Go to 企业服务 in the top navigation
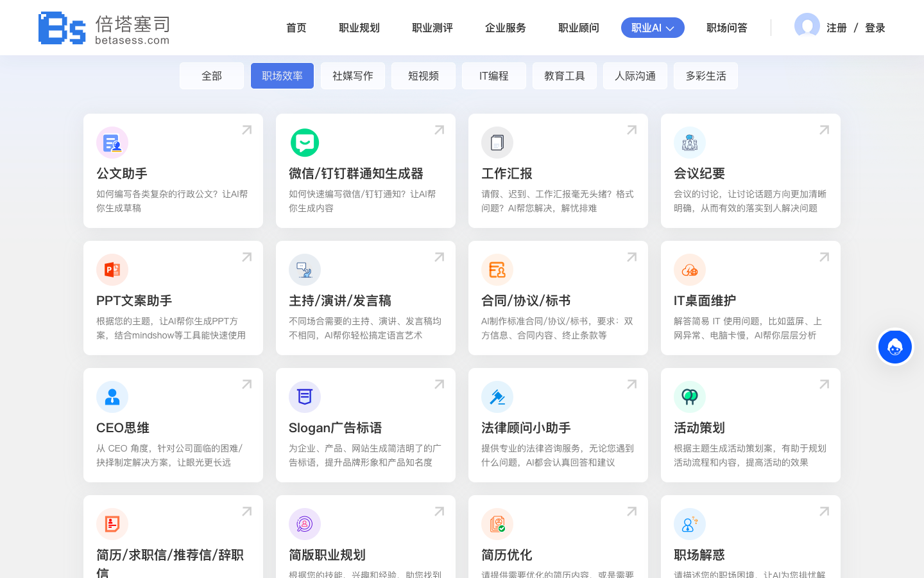This screenshot has height=578, width=924. [x=506, y=28]
